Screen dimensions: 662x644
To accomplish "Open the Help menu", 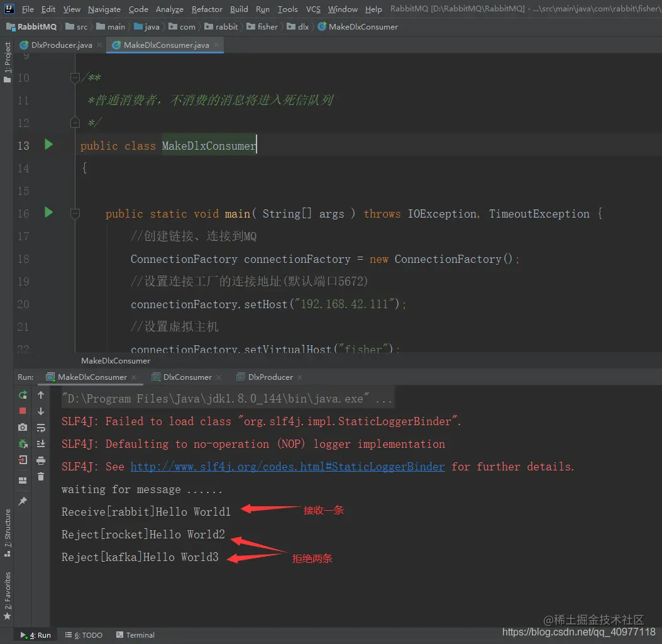I will (x=373, y=9).
